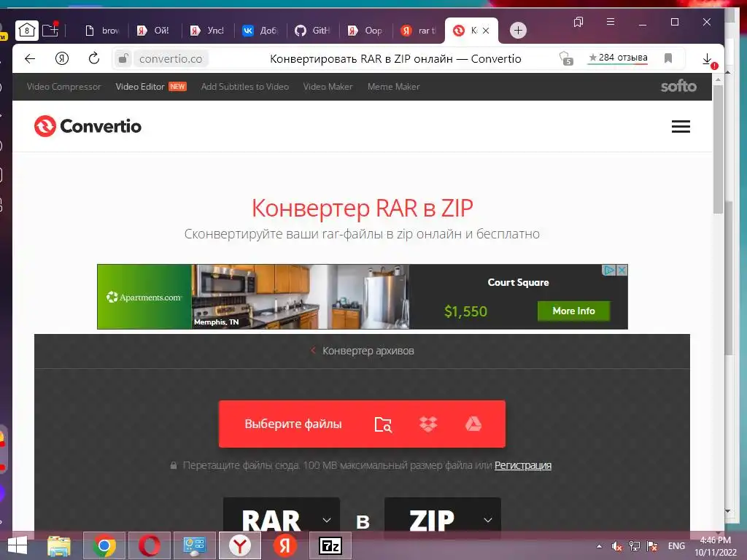This screenshot has height=560, width=747.
Task: Open Yandex Browser taskbar icon
Action: pyautogui.click(x=239, y=545)
